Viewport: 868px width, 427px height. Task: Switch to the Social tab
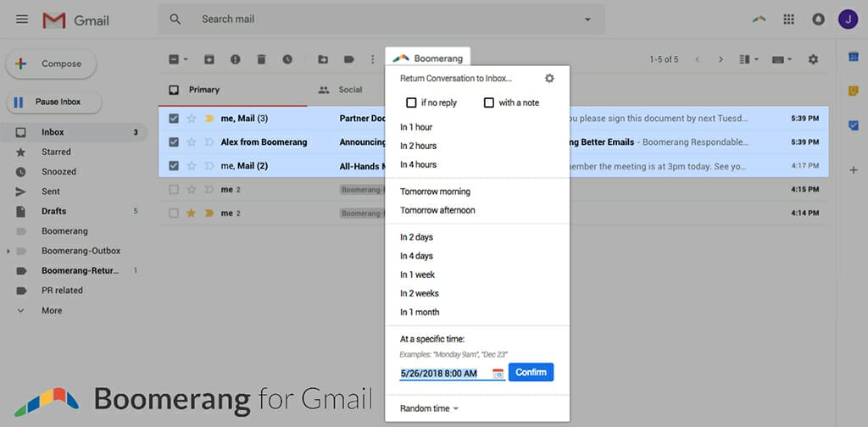pos(351,90)
